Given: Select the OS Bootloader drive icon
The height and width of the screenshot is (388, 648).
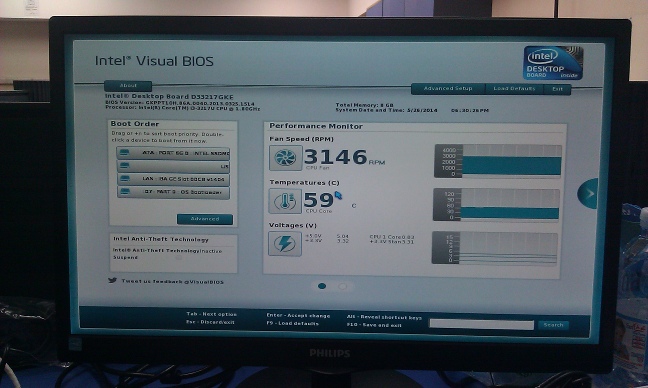Looking at the screenshot, I should (x=125, y=192).
